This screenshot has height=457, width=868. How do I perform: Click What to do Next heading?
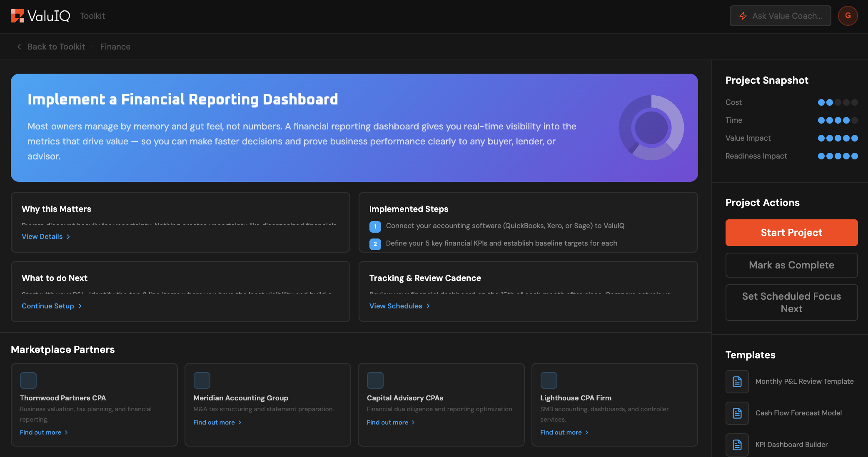pyautogui.click(x=55, y=278)
